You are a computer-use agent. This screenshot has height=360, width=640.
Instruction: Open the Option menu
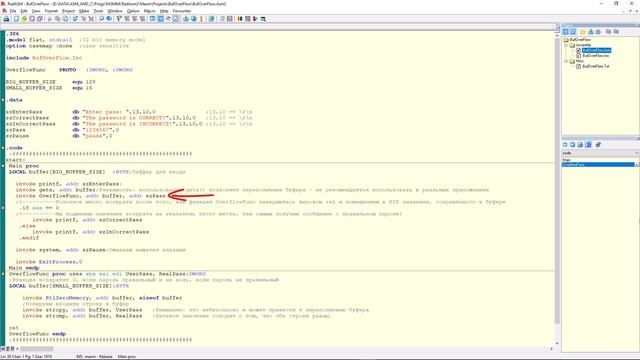[x=133, y=11]
